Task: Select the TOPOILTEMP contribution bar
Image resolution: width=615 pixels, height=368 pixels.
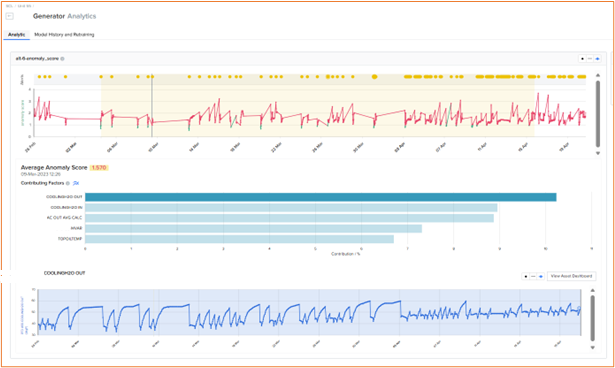Action: click(x=239, y=239)
